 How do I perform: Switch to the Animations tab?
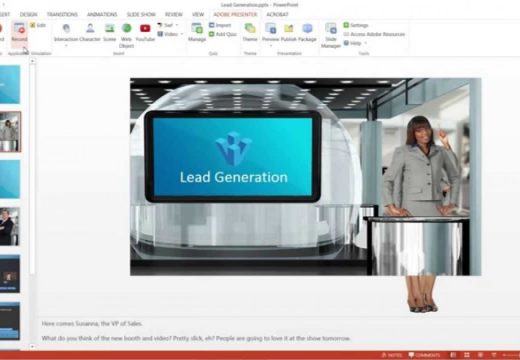[102, 14]
